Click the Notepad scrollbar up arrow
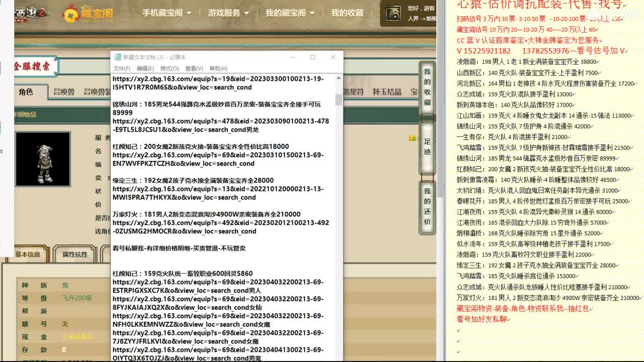This screenshot has height=362, width=644. tap(339, 78)
